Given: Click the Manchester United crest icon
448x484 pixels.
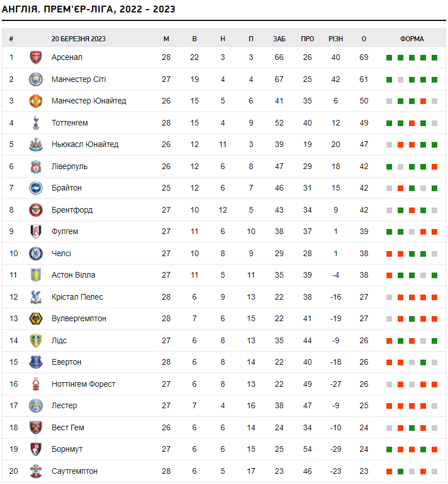Looking at the screenshot, I should point(36,101).
